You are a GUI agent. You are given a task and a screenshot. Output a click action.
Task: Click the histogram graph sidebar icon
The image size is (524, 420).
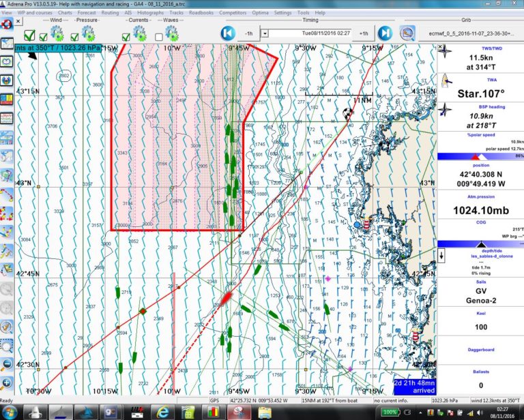tap(7, 118)
